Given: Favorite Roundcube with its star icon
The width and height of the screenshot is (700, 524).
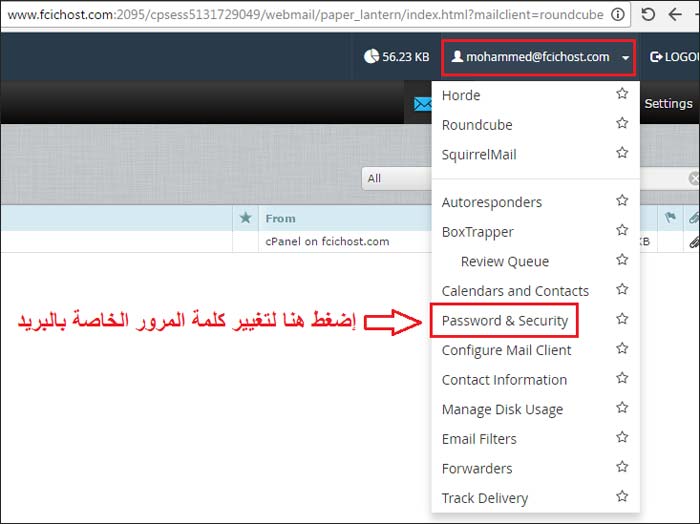Looking at the screenshot, I should [x=622, y=123].
